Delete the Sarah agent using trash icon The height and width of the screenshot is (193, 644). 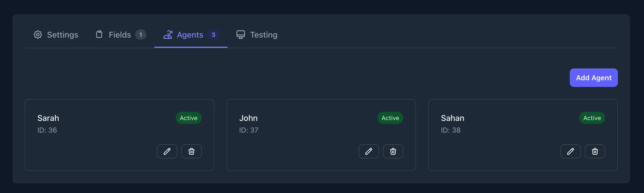[x=191, y=151]
